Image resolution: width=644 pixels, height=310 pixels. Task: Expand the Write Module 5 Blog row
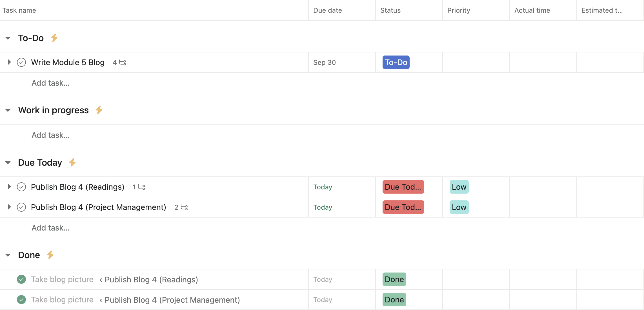[x=8, y=62]
